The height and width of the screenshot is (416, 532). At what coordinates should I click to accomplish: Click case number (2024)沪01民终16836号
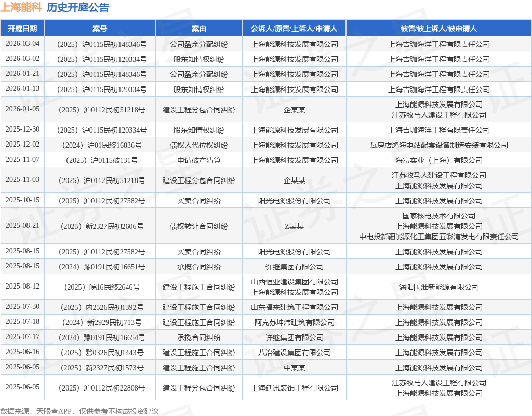(101, 145)
